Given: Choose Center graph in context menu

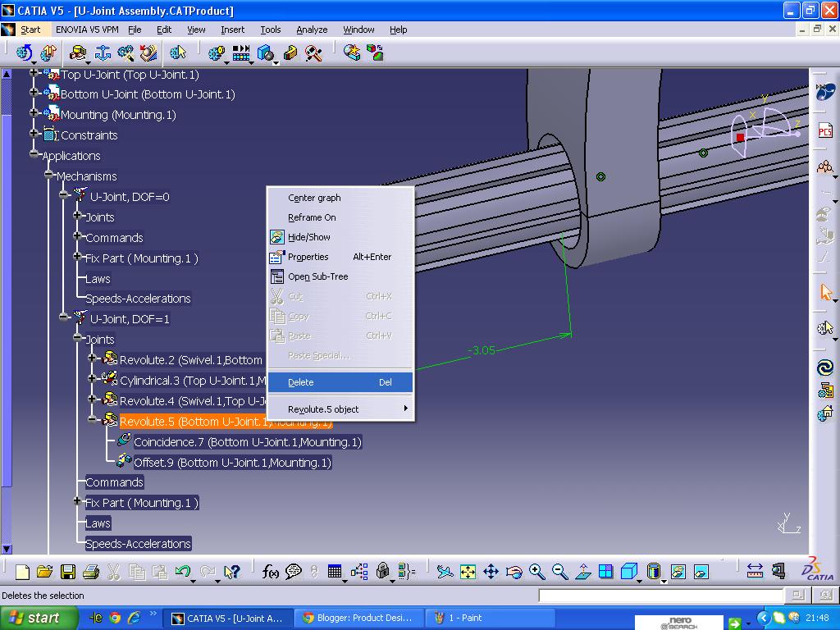Looking at the screenshot, I should (x=340, y=198).
